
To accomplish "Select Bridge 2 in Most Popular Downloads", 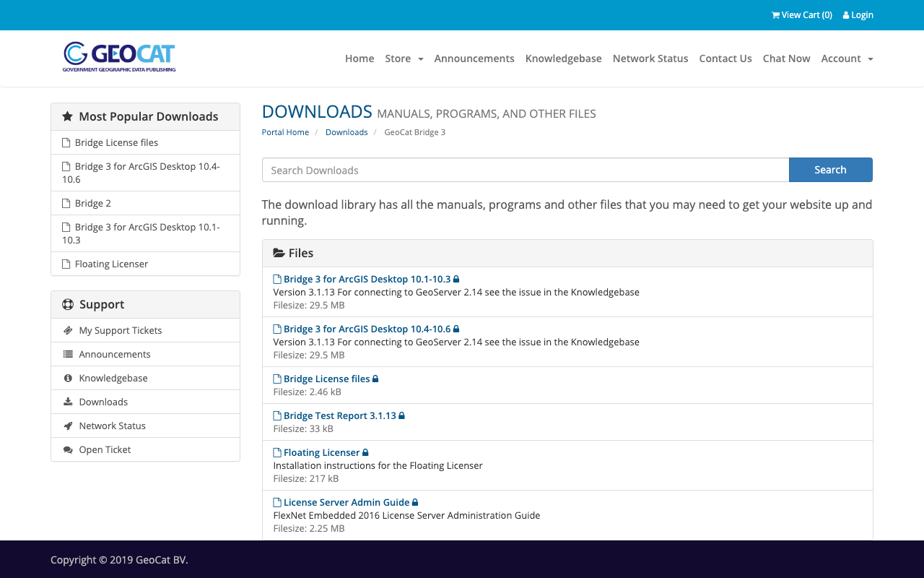I will pyautogui.click(x=145, y=204).
